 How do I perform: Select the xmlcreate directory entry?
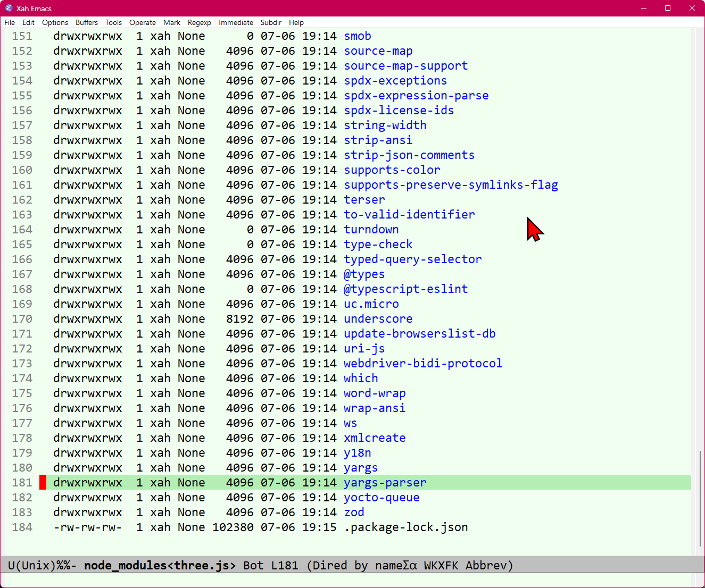pos(375,438)
